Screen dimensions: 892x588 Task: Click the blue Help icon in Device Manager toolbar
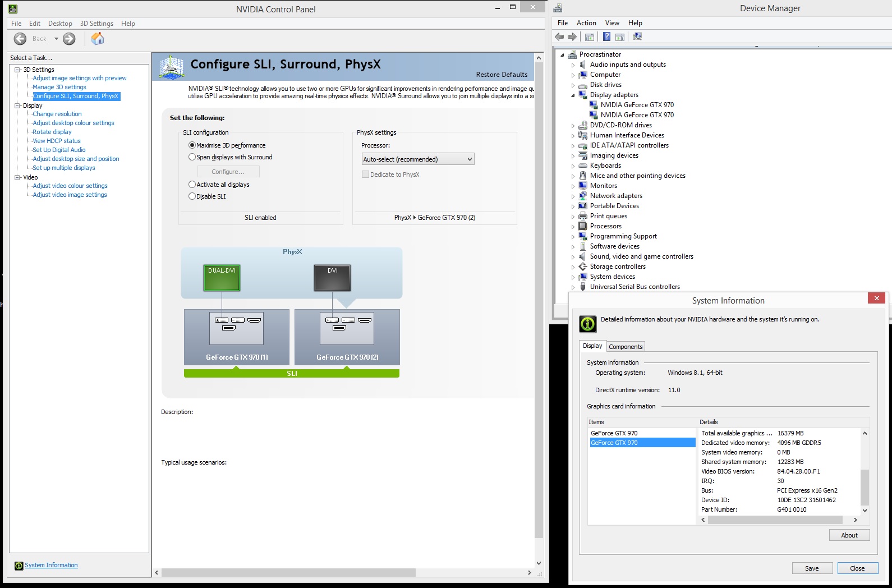pos(606,37)
